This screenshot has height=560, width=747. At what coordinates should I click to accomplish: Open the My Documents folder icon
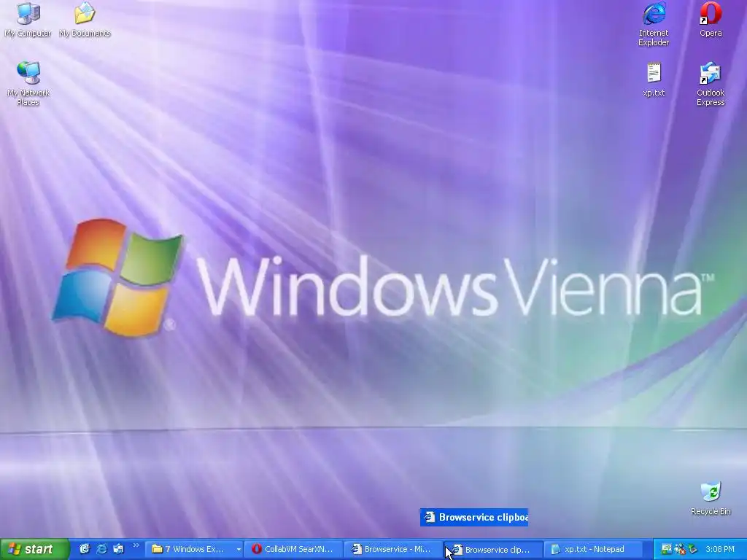click(x=85, y=19)
